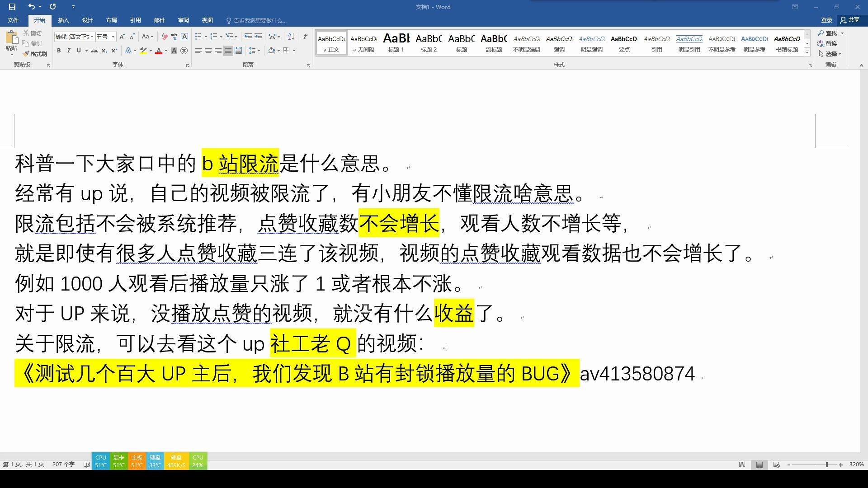Click the Save icon in quick access toolbar
868x488 pixels.
(x=12, y=7)
